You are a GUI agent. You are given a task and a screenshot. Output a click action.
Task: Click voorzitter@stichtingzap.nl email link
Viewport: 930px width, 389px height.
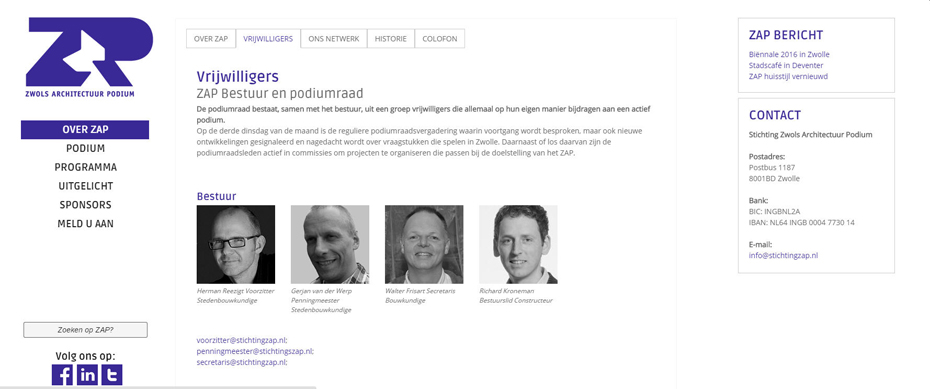click(x=241, y=340)
